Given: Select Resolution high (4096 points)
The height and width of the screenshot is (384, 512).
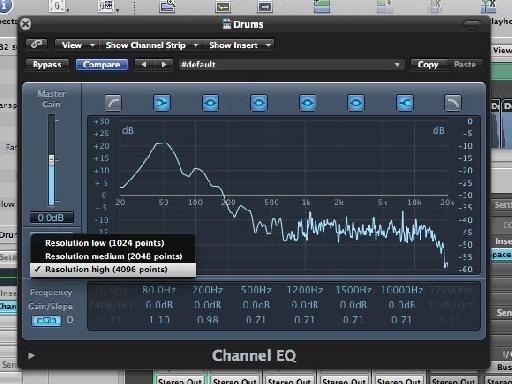Looking at the screenshot, I should (113, 269).
